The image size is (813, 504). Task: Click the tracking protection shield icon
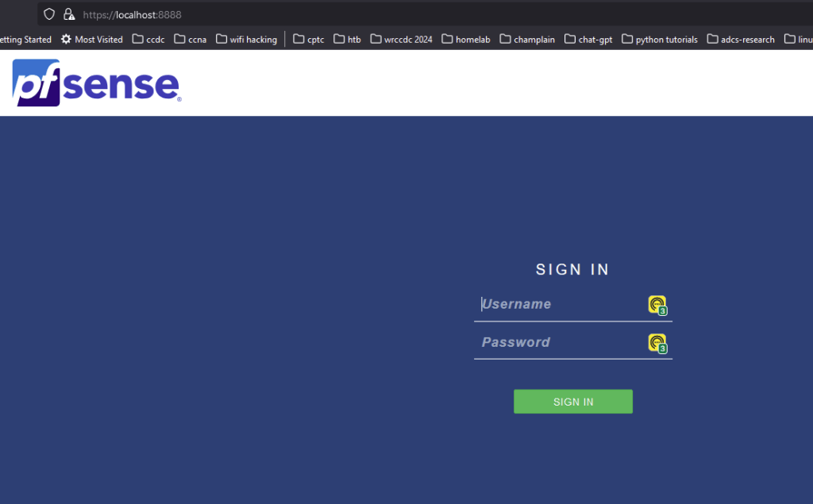point(49,14)
